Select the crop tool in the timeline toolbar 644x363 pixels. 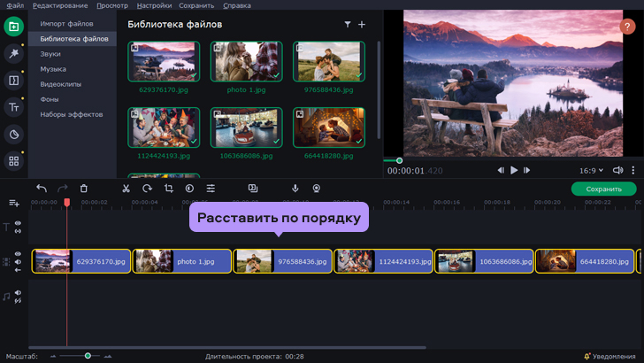pyautogui.click(x=168, y=189)
